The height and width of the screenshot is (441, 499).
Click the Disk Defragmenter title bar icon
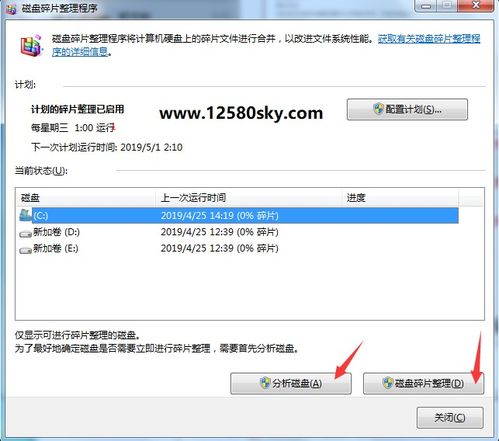(11, 8)
